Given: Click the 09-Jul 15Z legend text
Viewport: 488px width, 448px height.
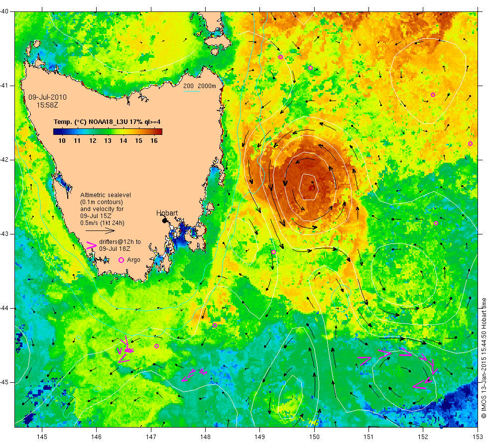Looking at the screenshot, I should pos(96,216).
